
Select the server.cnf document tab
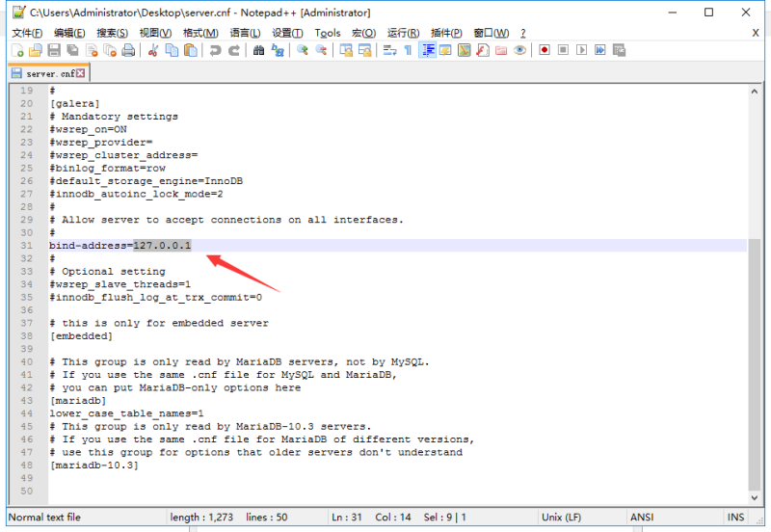[48, 73]
